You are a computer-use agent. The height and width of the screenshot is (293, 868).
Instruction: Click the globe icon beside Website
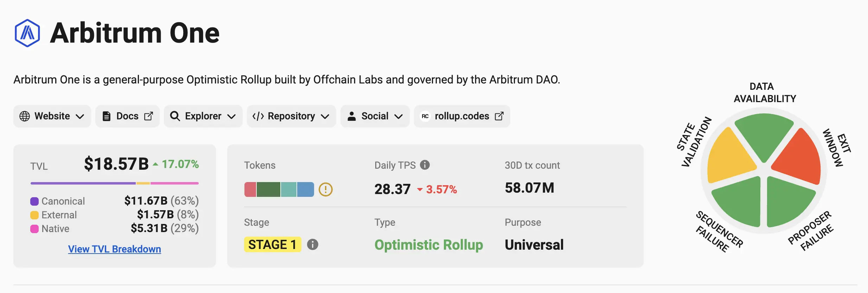25,116
